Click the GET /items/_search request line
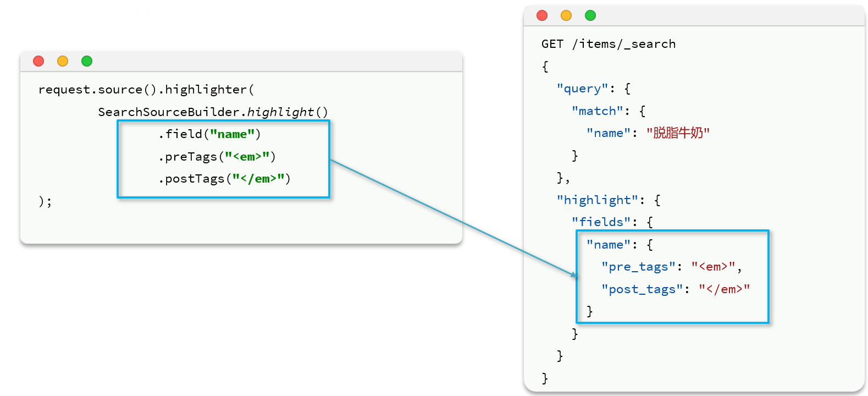 (608, 44)
